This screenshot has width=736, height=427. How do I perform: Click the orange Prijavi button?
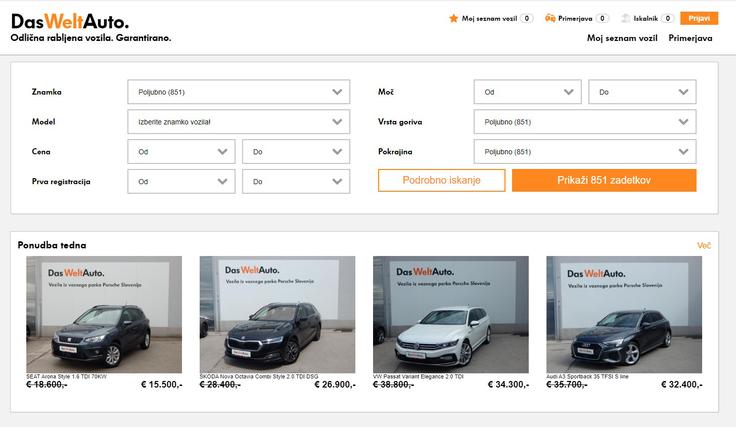coord(699,18)
